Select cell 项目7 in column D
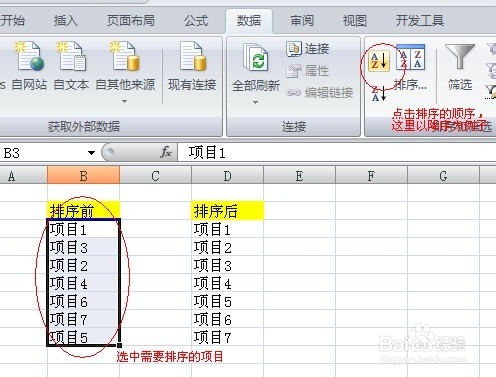 click(x=227, y=337)
